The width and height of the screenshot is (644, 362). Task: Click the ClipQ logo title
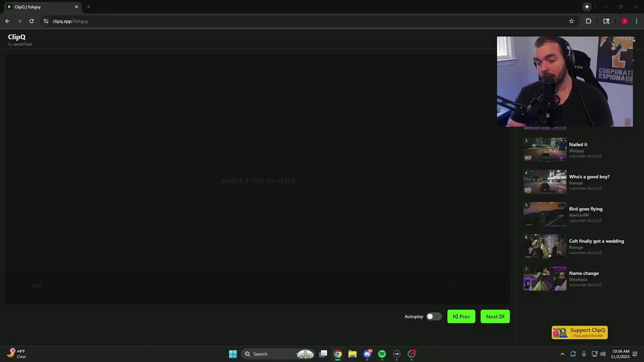coord(17,37)
